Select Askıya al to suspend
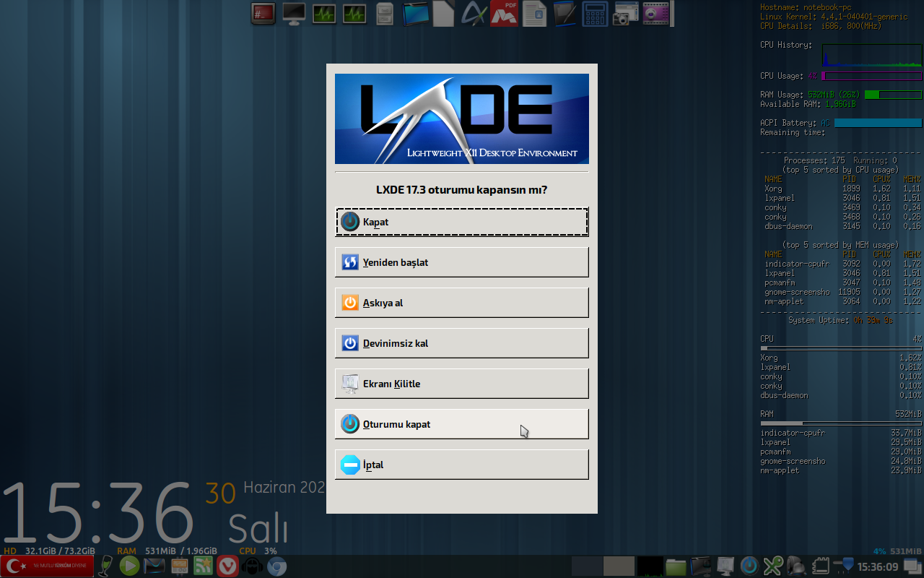The height and width of the screenshot is (578, 924). point(461,303)
